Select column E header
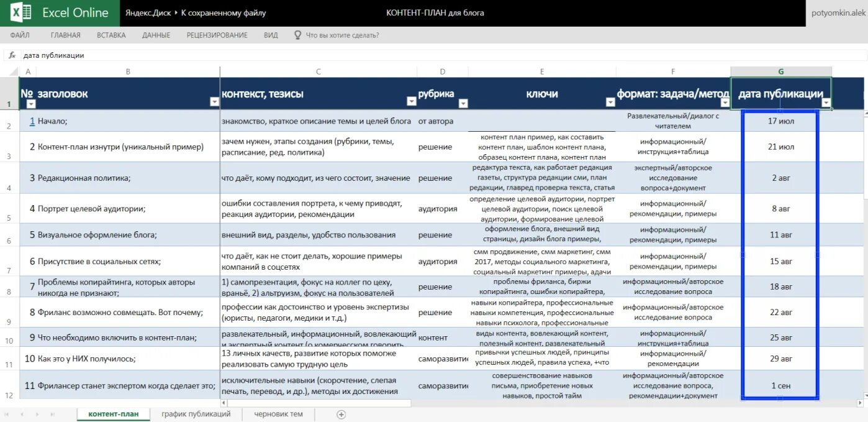This screenshot has height=422, width=868. 542,71
